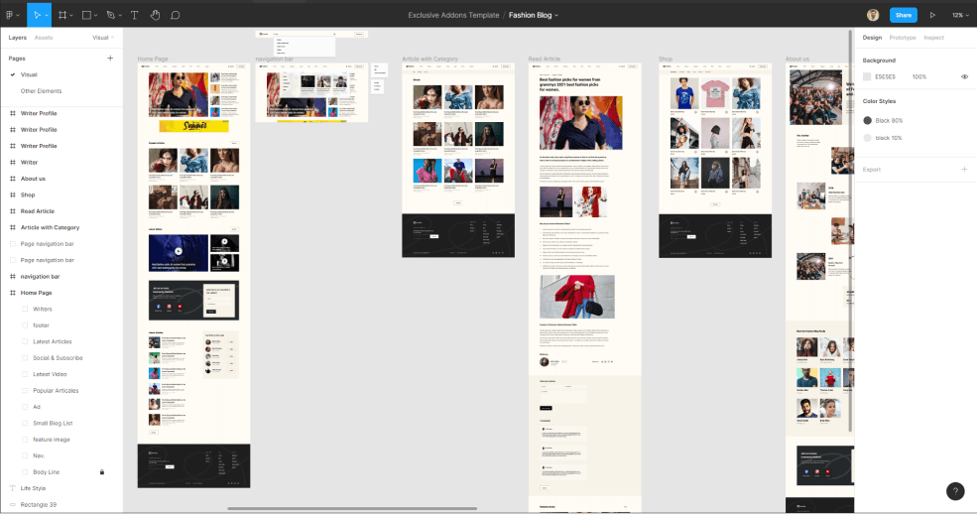Image resolution: width=980 pixels, height=514 pixels.
Task: Click the user avatar in toolbar
Action: (x=873, y=15)
